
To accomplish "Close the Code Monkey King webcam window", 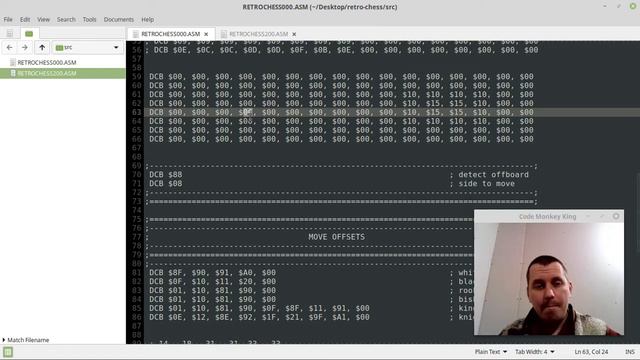I will pos(616,216).
